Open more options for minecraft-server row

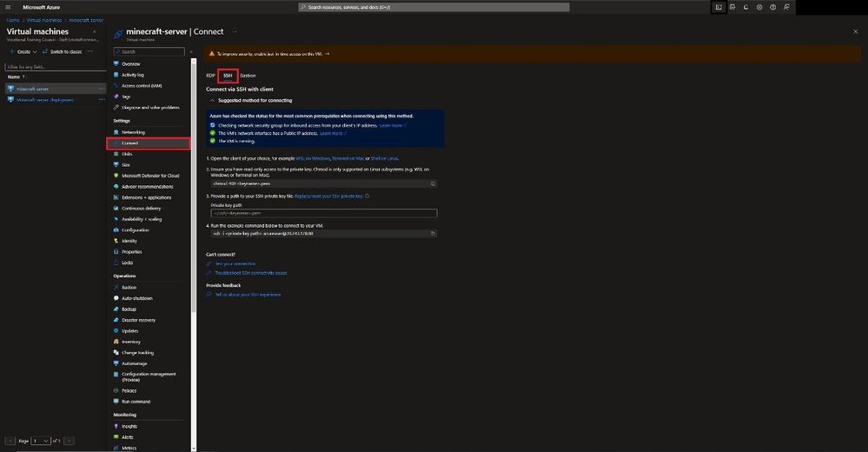(102, 89)
